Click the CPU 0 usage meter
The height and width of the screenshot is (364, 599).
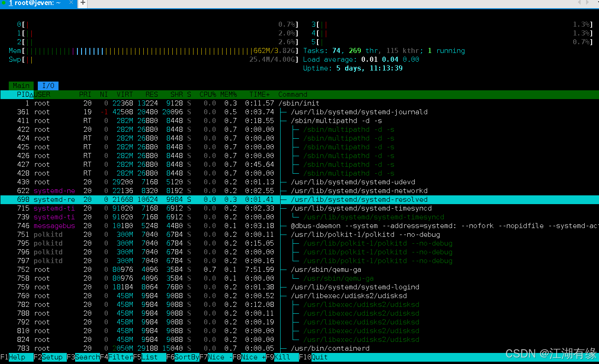(158, 24)
